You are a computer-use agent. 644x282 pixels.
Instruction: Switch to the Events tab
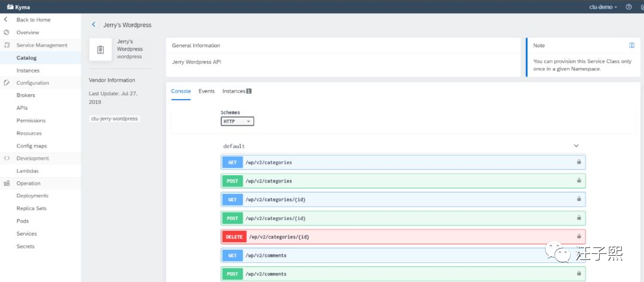206,92
